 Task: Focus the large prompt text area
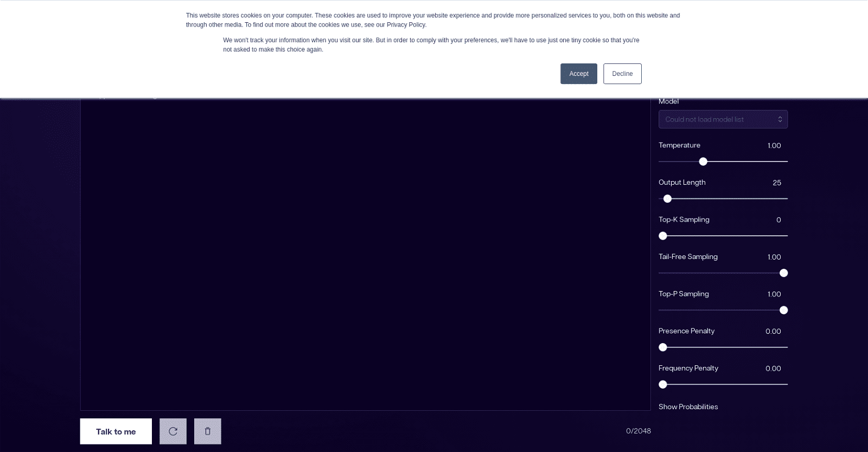365,255
